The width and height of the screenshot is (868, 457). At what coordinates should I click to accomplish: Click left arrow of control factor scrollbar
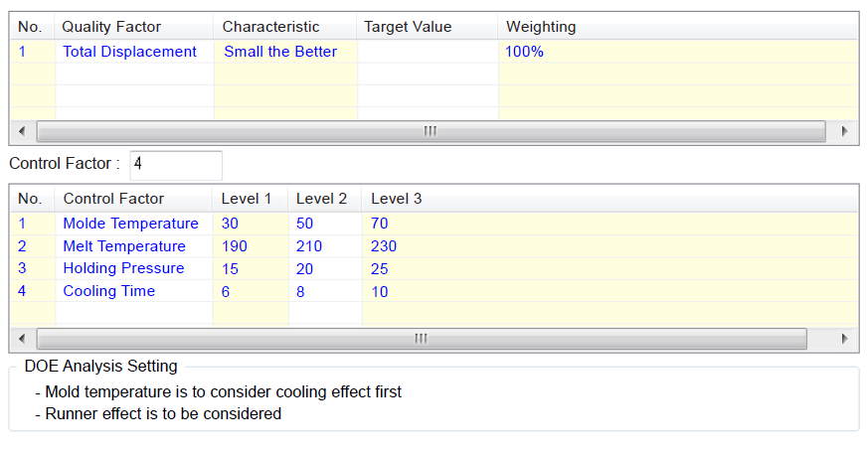21,339
